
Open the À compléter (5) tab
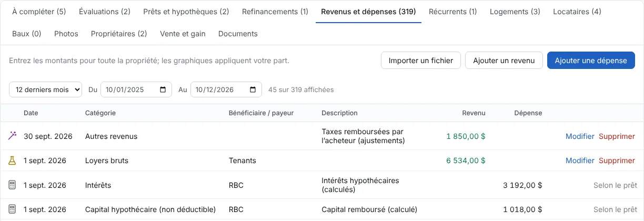tap(39, 12)
